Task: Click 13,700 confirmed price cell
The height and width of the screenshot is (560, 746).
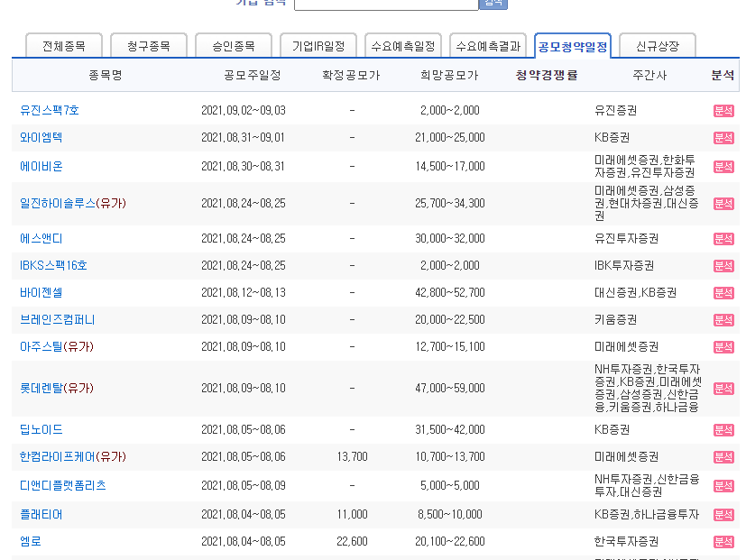Action: pos(352,457)
